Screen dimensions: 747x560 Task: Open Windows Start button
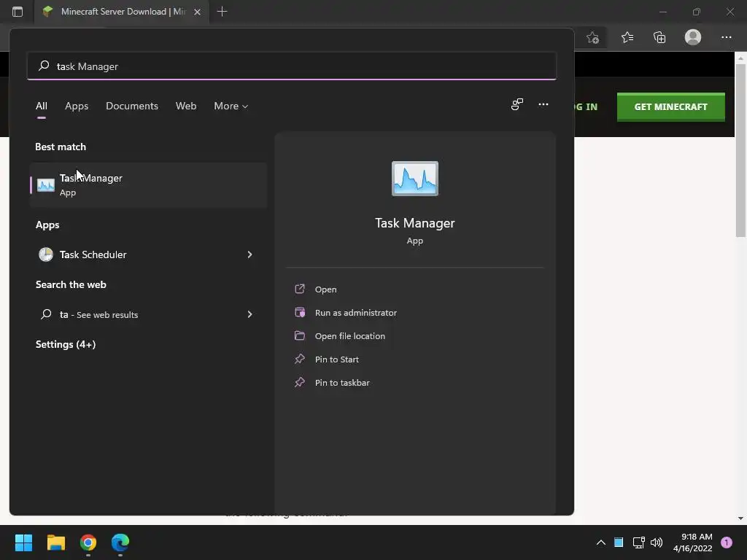[x=23, y=542]
